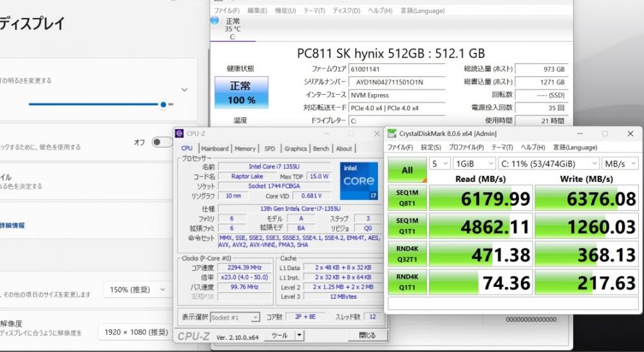Click the 6179.99 sequential read result
The height and width of the screenshot is (352, 644).
coord(481,198)
